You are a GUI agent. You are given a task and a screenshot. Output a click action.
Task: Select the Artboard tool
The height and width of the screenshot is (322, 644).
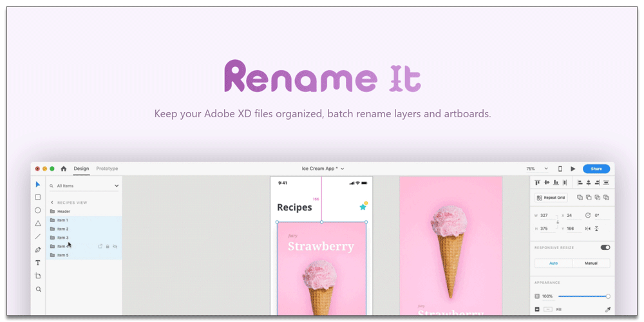click(x=38, y=276)
